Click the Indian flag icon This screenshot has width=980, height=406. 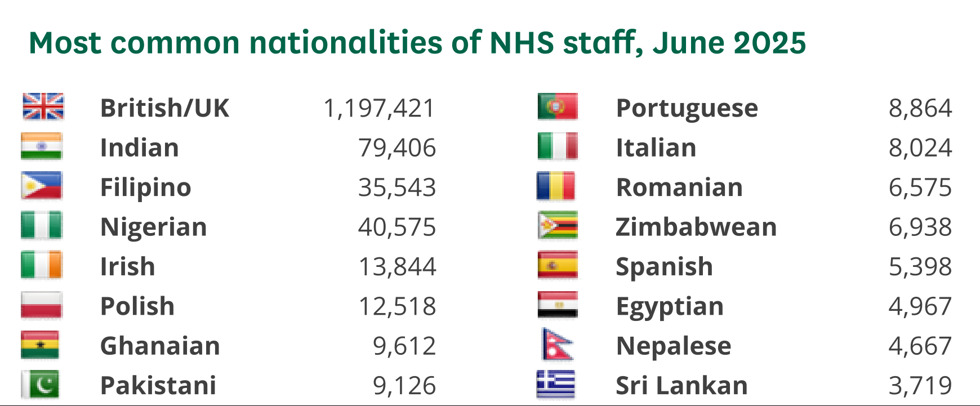[42, 146]
